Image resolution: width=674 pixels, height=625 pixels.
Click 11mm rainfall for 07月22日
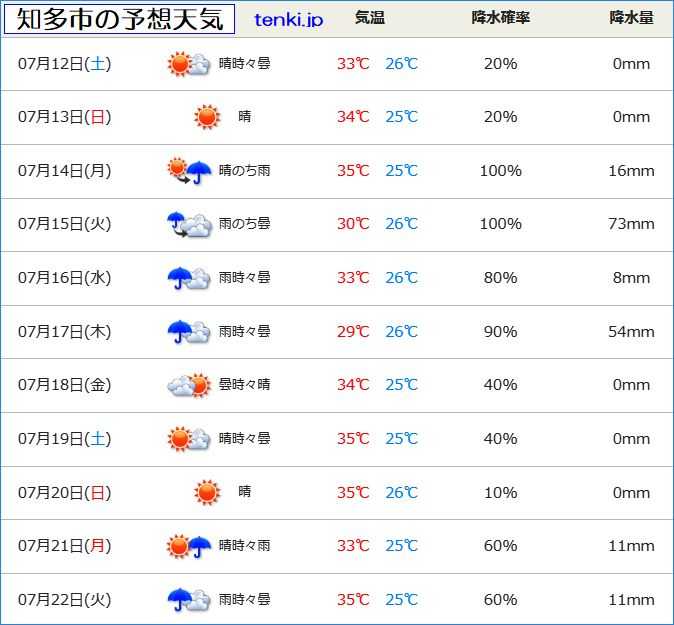click(x=631, y=600)
